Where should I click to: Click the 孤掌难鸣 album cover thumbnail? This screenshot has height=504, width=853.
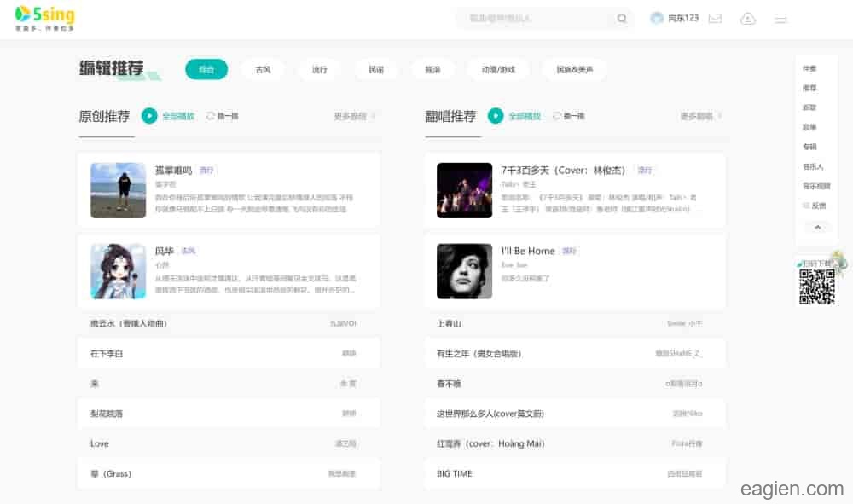coord(119,190)
